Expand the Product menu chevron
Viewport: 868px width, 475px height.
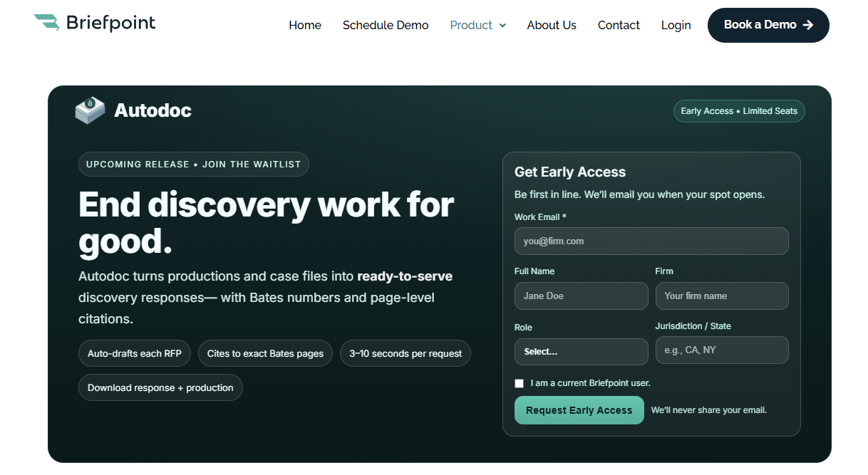502,26
